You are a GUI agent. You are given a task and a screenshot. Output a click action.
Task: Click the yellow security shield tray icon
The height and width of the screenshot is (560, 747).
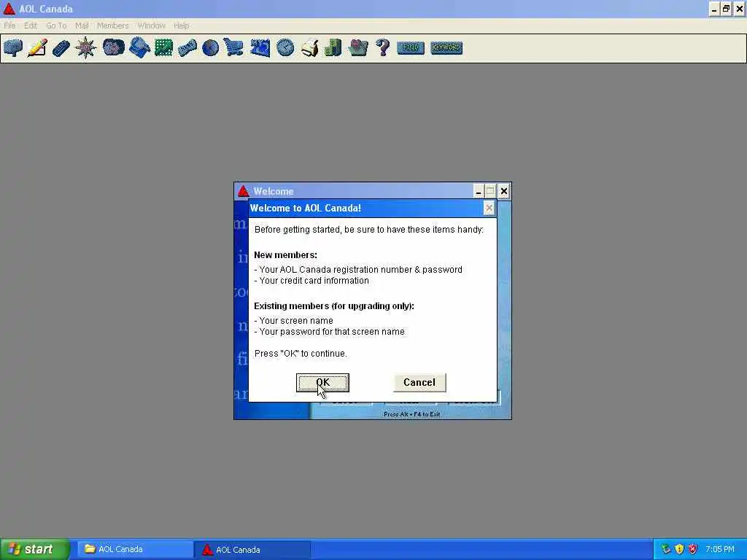(679, 550)
